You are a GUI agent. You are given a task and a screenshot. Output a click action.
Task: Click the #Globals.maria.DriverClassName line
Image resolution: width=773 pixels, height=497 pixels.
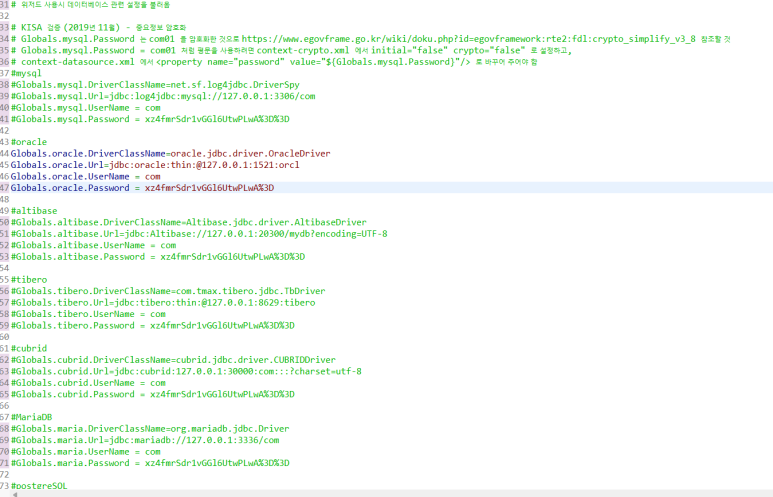click(150, 428)
